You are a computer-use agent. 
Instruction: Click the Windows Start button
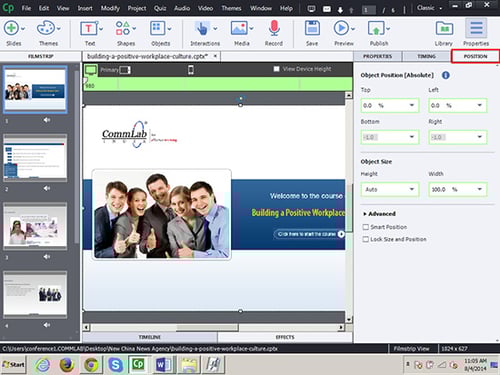pos(13,364)
